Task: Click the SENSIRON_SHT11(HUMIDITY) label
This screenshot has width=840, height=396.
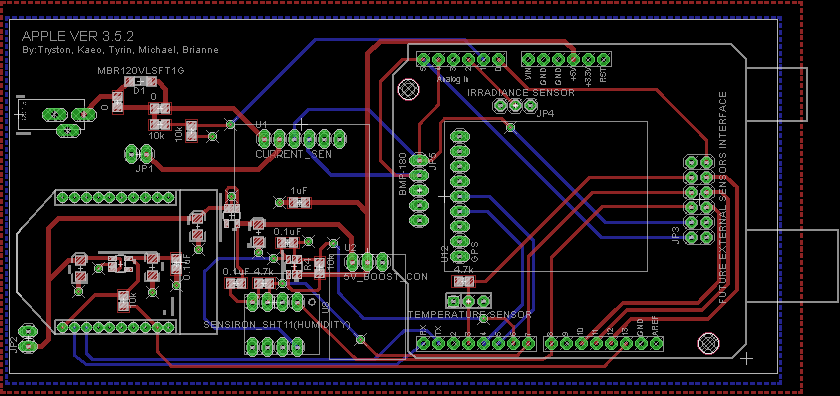Action: [276, 325]
